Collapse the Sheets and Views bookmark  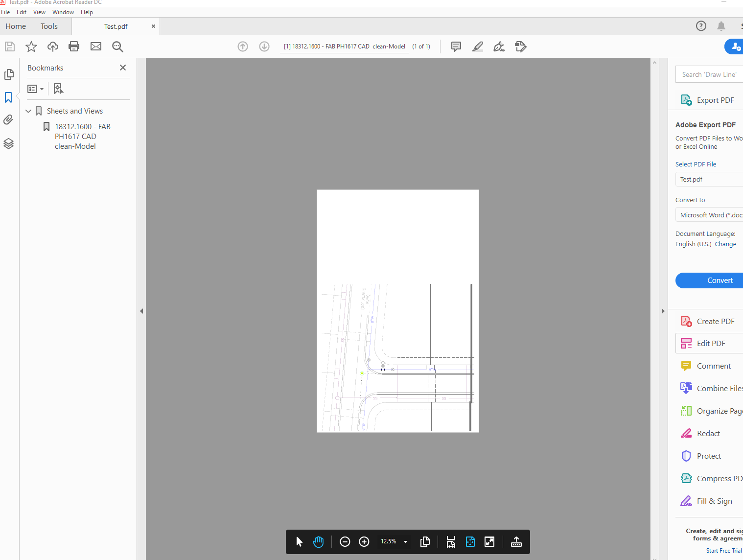pos(28,111)
